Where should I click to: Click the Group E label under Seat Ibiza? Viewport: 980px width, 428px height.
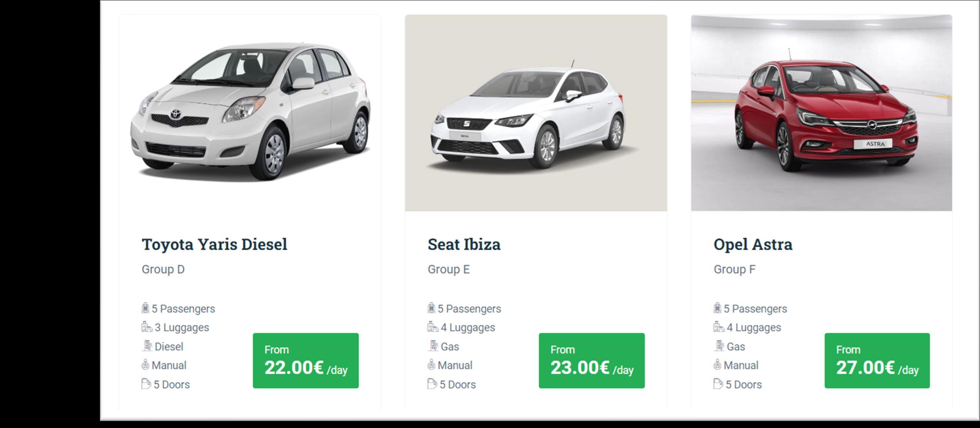pos(448,269)
